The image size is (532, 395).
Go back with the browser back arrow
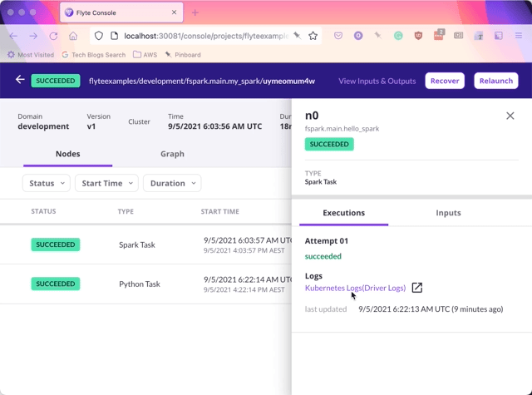(x=13, y=36)
